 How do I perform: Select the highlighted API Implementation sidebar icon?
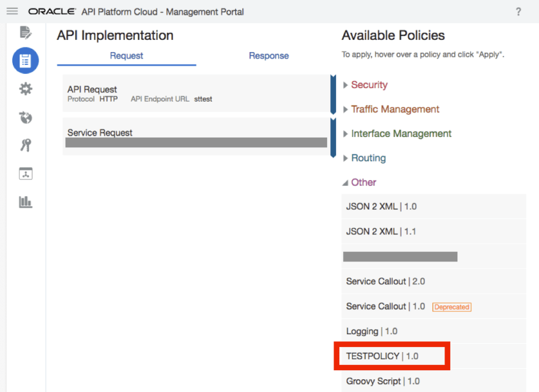pyautogui.click(x=26, y=60)
